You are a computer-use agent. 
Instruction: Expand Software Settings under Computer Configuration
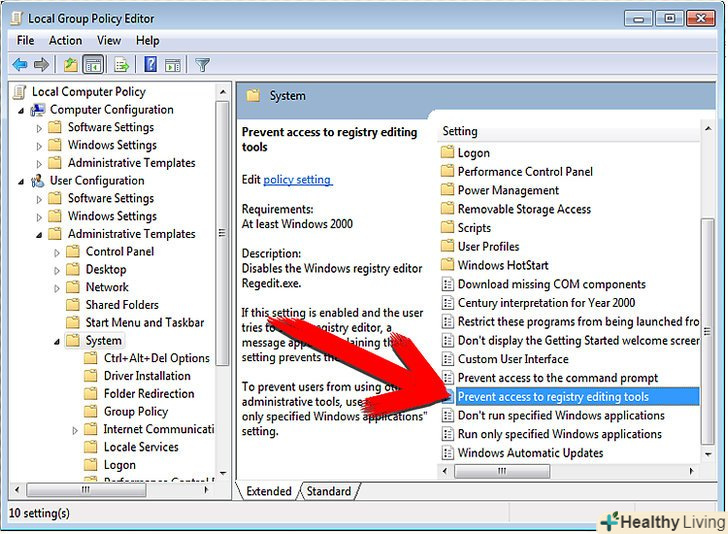[39, 129]
